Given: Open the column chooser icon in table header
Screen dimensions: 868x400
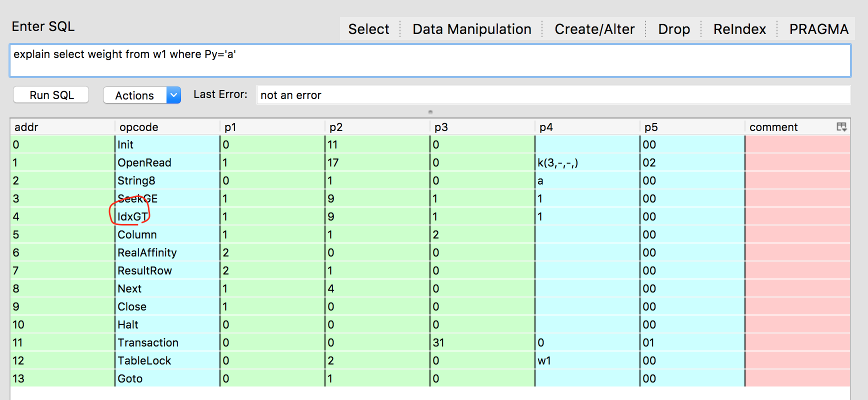Looking at the screenshot, I should [841, 127].
